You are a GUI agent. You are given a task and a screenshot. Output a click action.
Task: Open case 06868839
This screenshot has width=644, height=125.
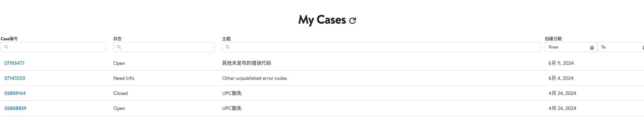tap(15, 108)
